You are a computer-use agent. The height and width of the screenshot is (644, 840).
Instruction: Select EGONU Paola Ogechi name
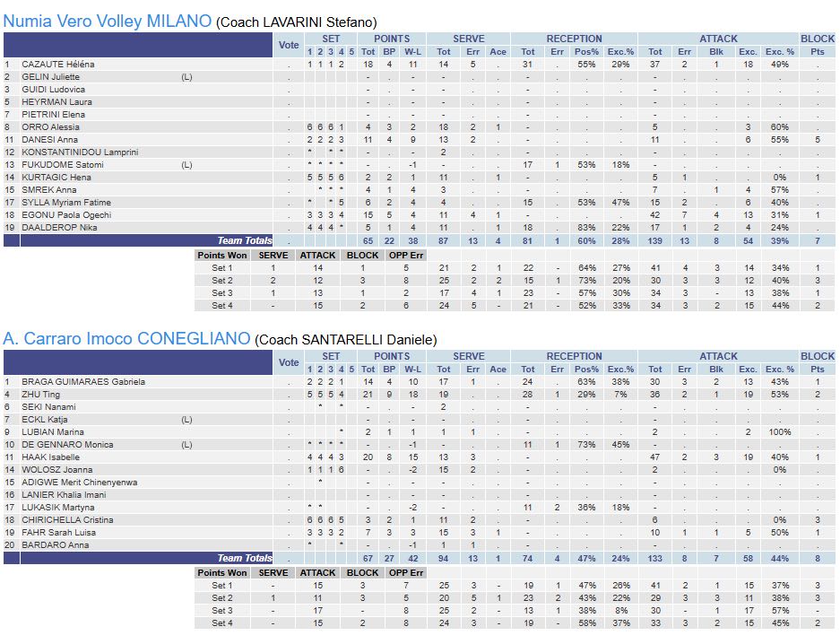(66, 215)
